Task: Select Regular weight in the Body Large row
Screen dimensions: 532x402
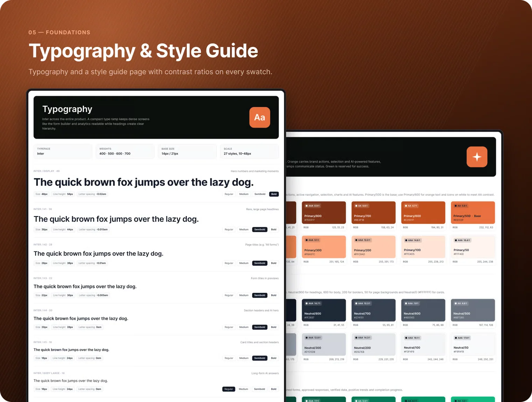Action: point(229,389)
